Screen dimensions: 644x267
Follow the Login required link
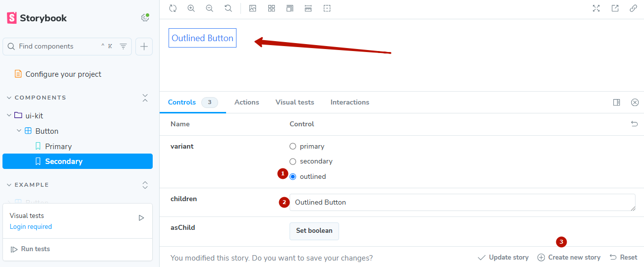pos(31,226)
